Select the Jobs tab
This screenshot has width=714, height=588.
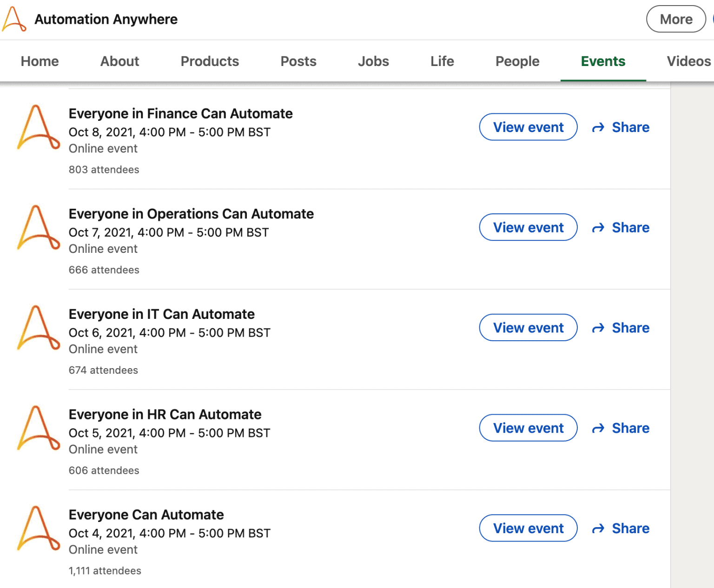click(373, 61)
